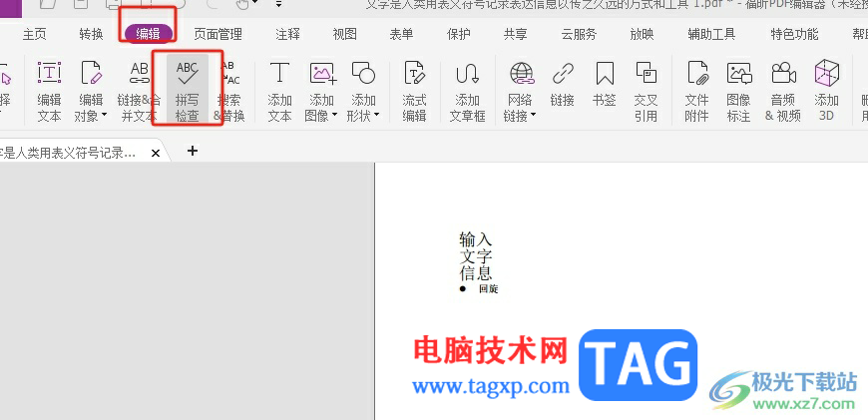The width and height of the screenshot is (868, 420).
Task: Select the Add Text tool
Action: tap(279, 92)
